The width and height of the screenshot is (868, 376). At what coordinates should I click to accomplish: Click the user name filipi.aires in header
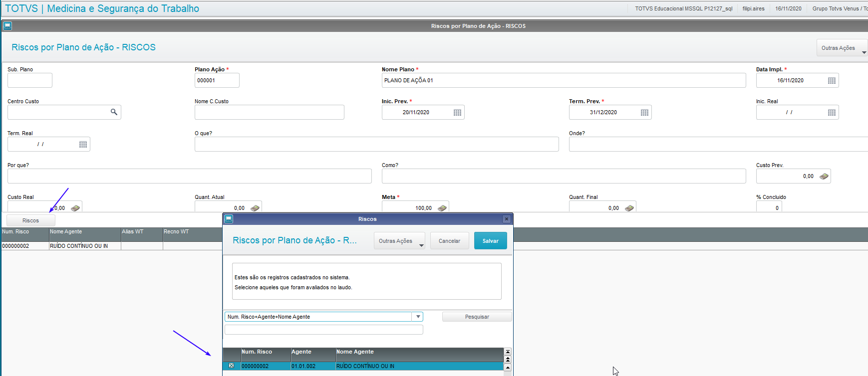coord(753,8)
